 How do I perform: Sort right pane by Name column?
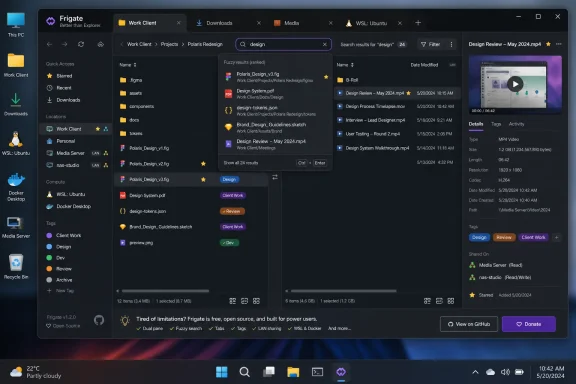[345, 65]
